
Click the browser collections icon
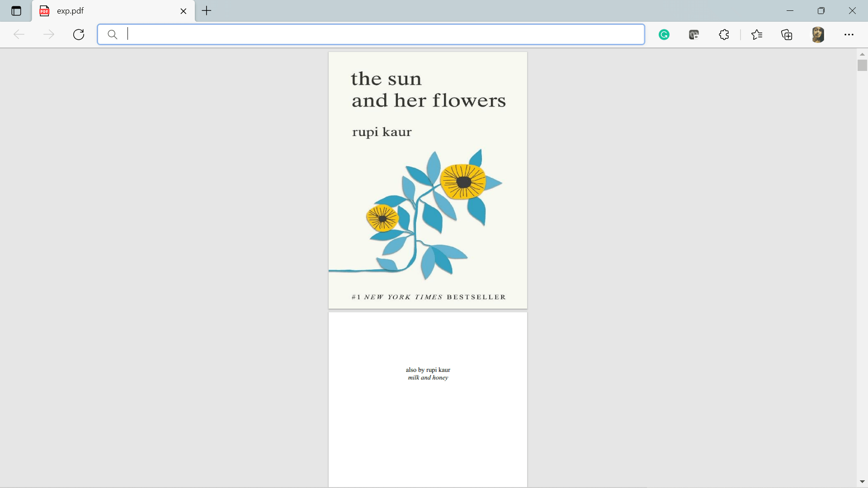787,34
